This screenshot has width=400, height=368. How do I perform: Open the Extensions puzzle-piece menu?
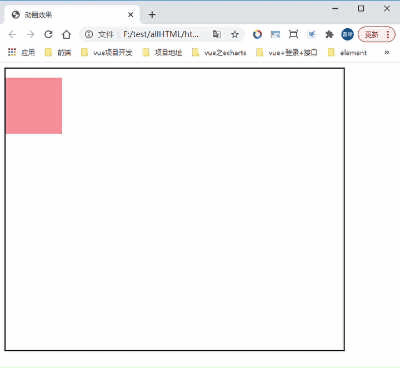329,34
